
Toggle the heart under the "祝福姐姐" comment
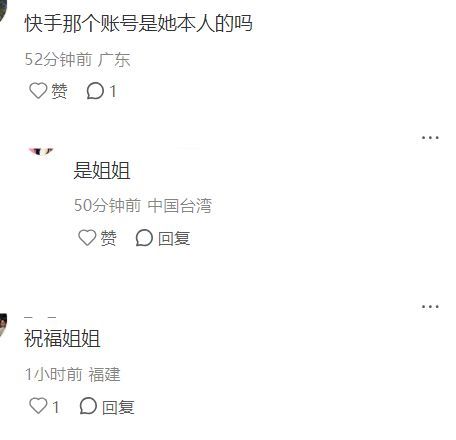tap(38, 406)
